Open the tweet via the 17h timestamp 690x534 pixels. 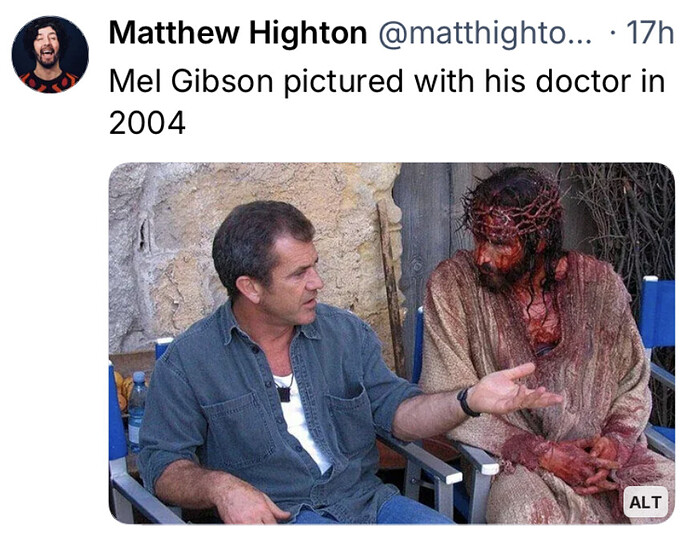point(650,33)
